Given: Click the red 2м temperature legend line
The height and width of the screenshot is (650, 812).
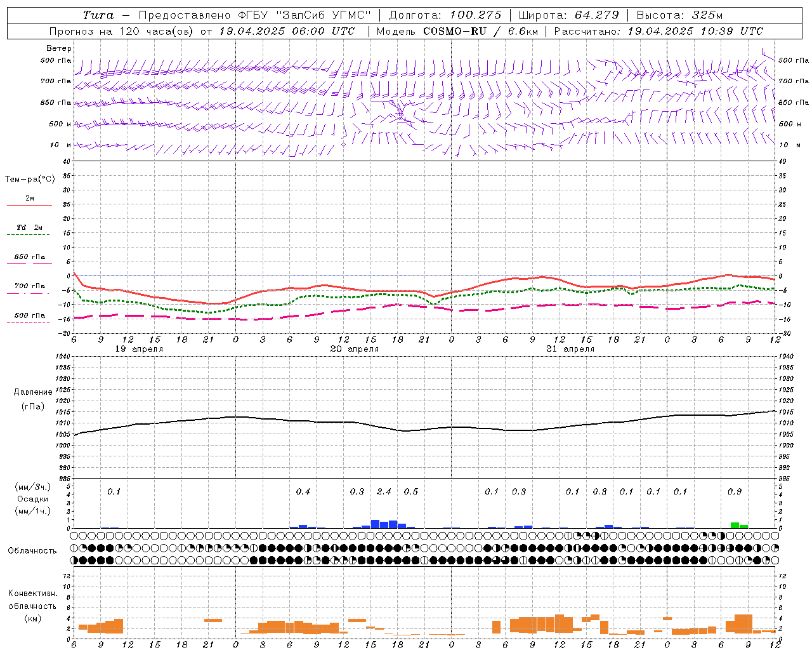Looking at the screenshot, I should [29, 205].
